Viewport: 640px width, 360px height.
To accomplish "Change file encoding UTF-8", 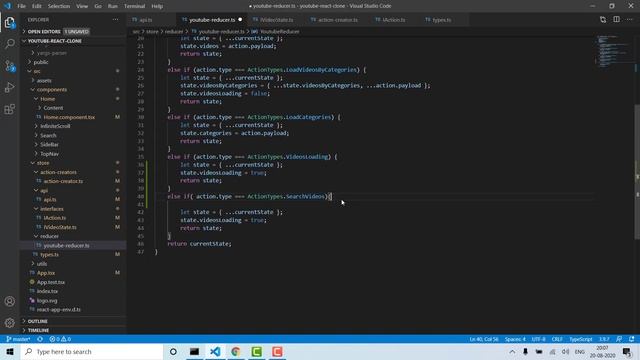I will (538, 339).
